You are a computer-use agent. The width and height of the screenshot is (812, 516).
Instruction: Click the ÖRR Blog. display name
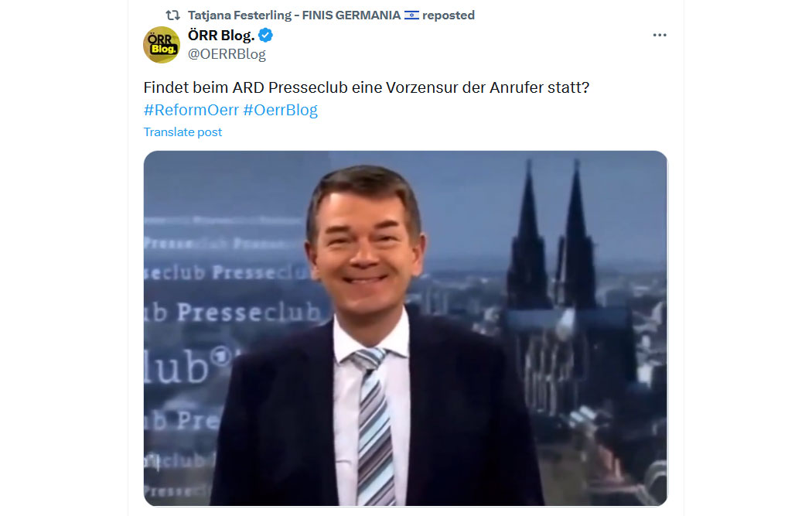pyautogui.click(x=221, y=36)
